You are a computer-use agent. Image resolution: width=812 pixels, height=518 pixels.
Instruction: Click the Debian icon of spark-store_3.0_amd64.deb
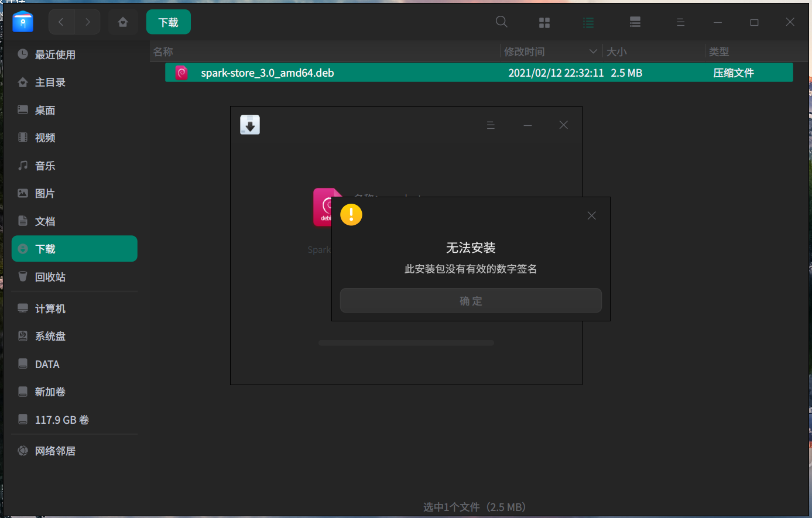pos(181,73)
